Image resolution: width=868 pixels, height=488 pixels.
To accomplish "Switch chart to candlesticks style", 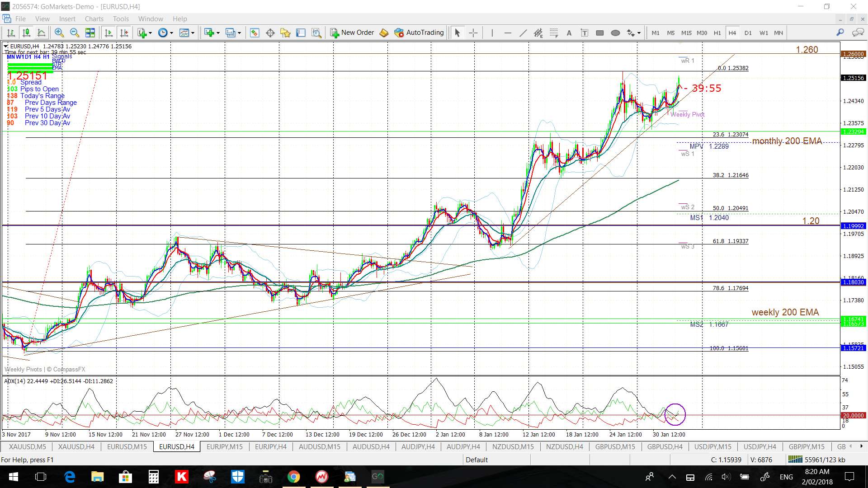I will tap(26, 33).
